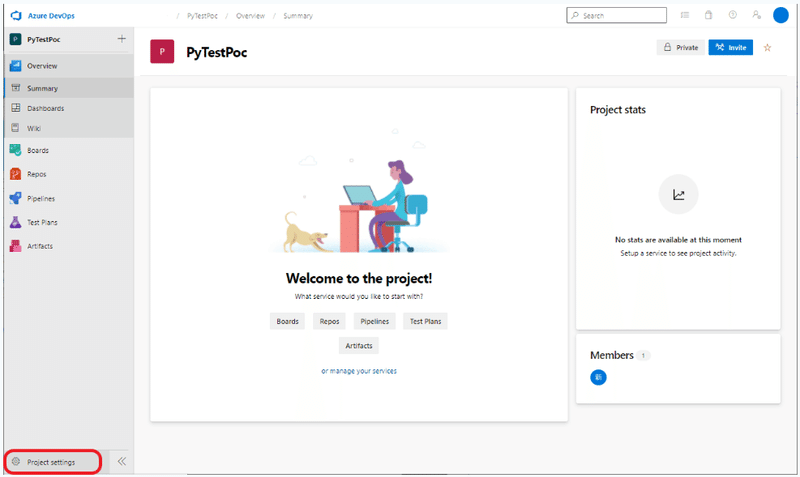The image size is (800, 477).
Task: Click the Summary sidebar icon
Action: coord(16,88)
